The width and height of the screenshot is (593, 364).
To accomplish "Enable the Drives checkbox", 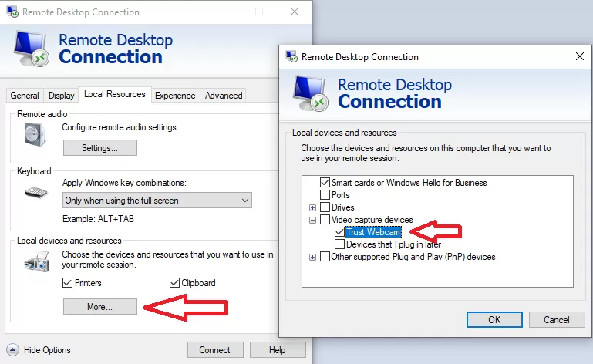I will [325, 207].
